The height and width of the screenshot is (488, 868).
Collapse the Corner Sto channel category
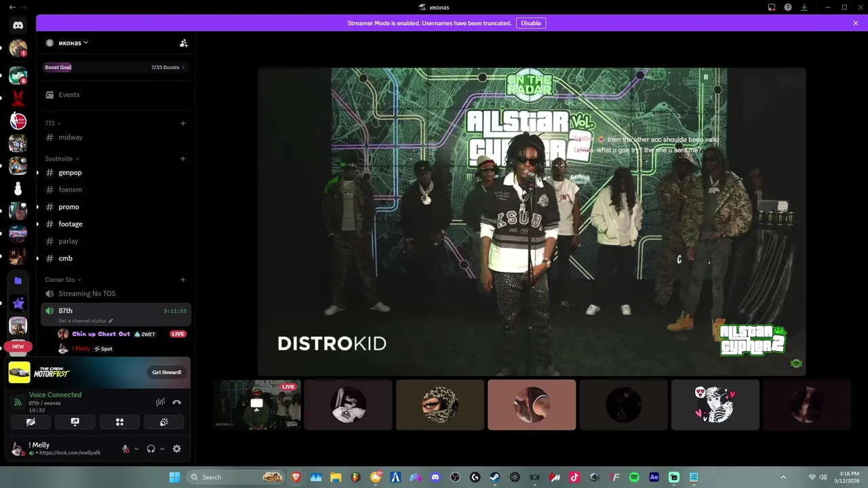(63, 280)
